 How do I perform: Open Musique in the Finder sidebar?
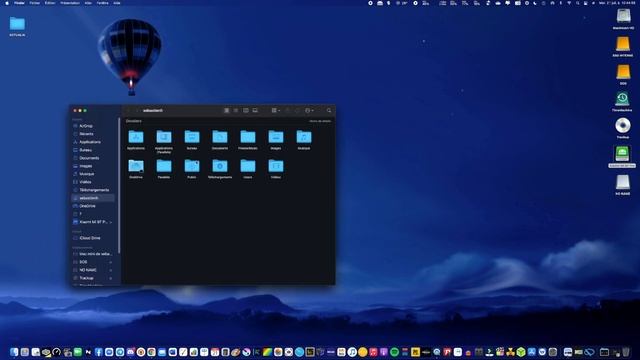click(x=93, y=174)
